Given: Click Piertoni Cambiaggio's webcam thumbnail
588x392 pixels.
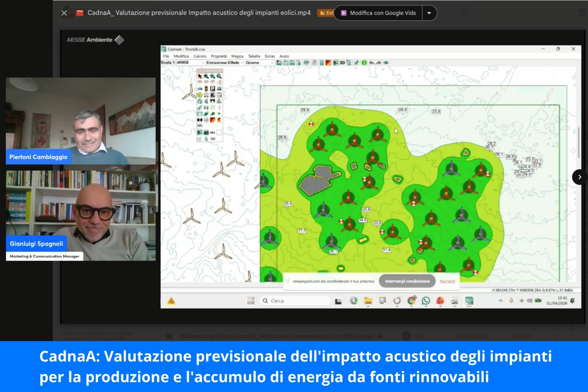Looking at the screenshot, I should click(81, 121).
